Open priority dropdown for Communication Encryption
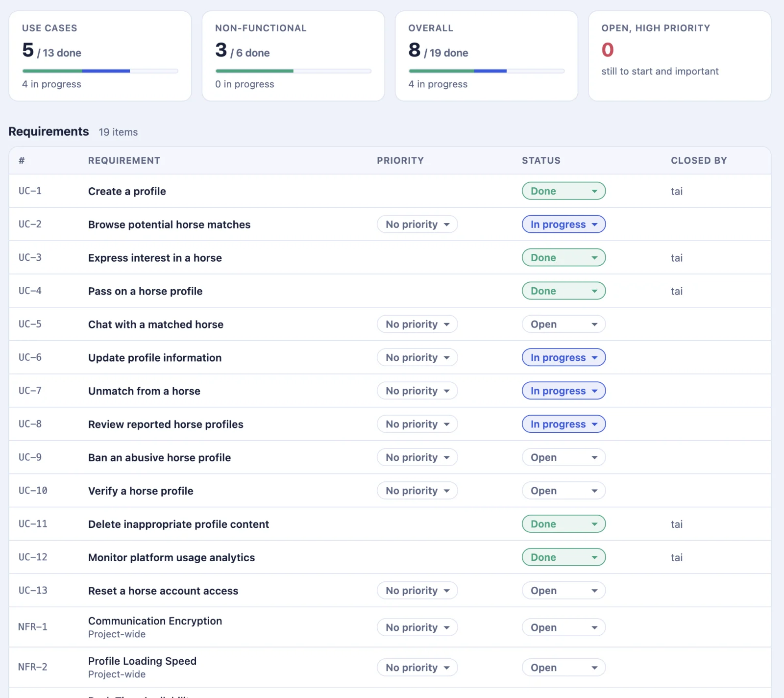Image resolution: width=784 pixels, height=698 pixels. click(417, 628)
